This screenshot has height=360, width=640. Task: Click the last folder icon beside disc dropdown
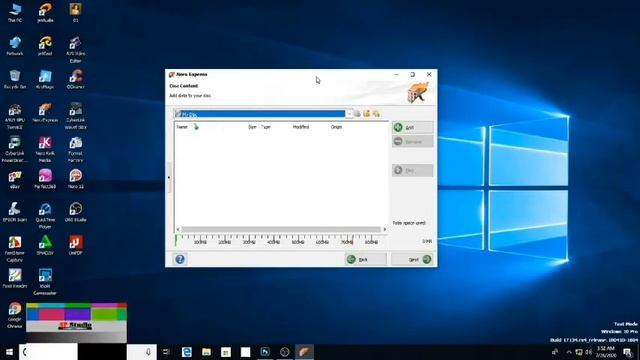coord(376,114)
